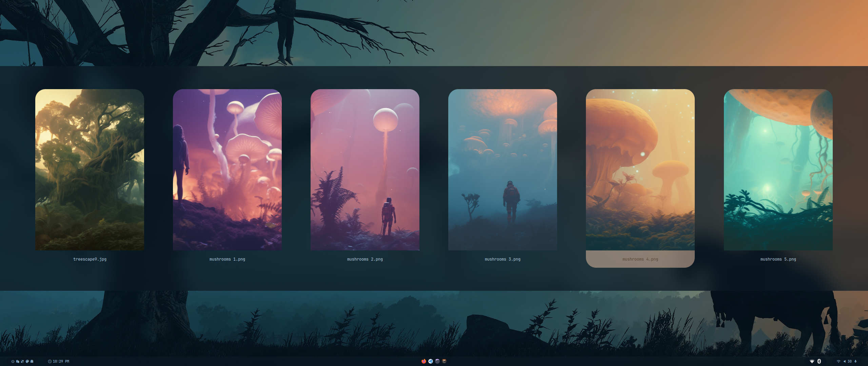Click the volume level indicator showing 30
The width and height of the screenshot is (868, 366).
(849, 361)
